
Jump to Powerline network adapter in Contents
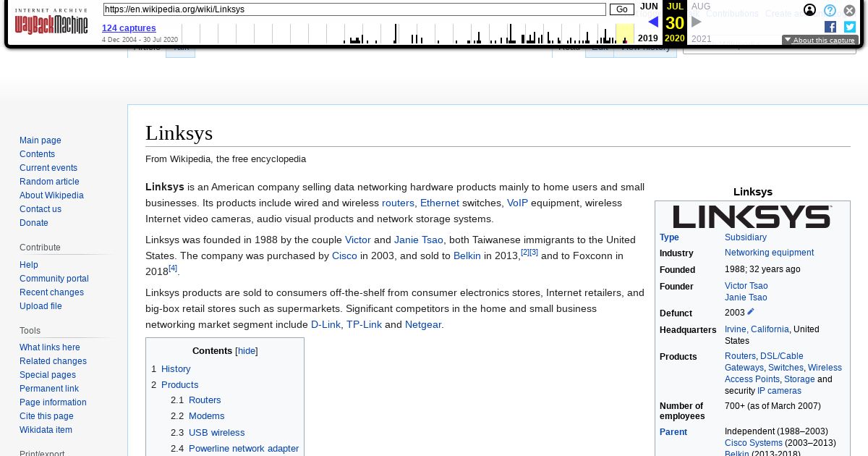pyautogui.click(x=244, y=449)
